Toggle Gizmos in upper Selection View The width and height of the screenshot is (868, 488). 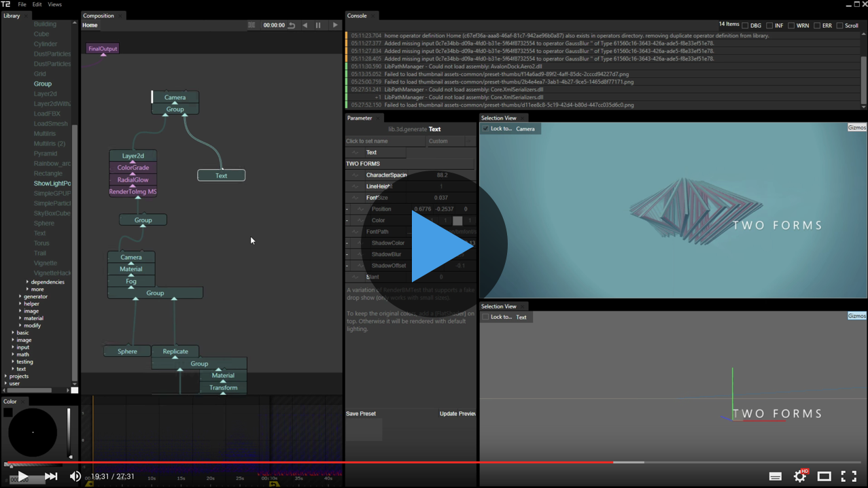(x=856, y=128)
